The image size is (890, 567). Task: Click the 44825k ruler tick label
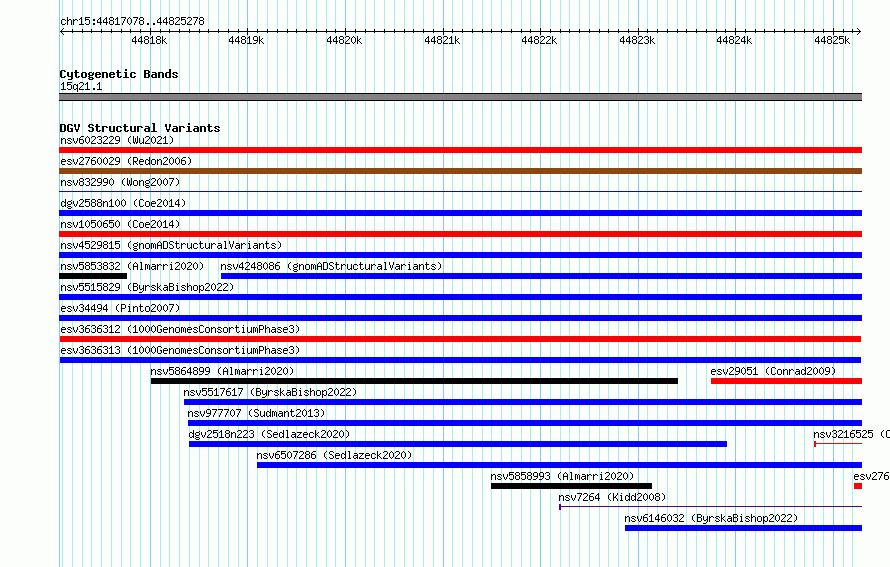click(832, 40)
